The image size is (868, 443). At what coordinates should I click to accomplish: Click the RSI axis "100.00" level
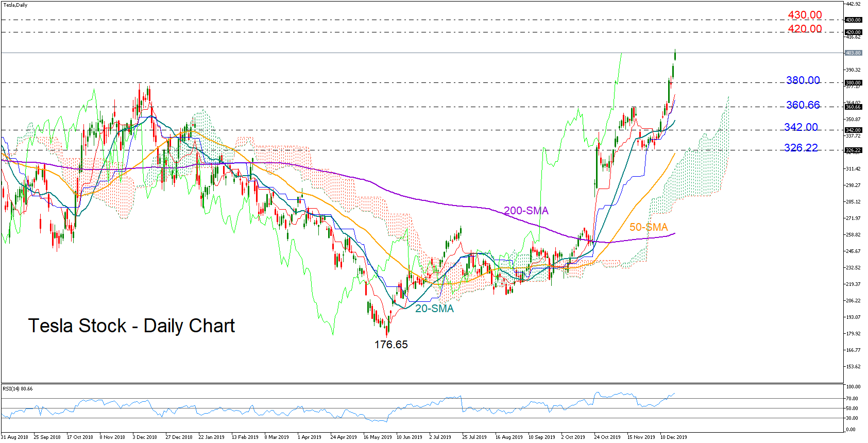tap(853, 387)
